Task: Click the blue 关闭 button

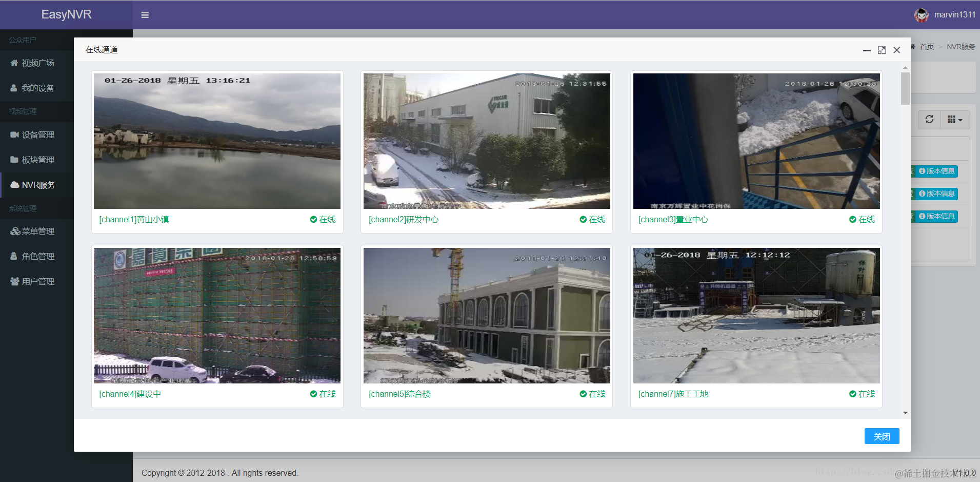Action: (x=882, y=436)
